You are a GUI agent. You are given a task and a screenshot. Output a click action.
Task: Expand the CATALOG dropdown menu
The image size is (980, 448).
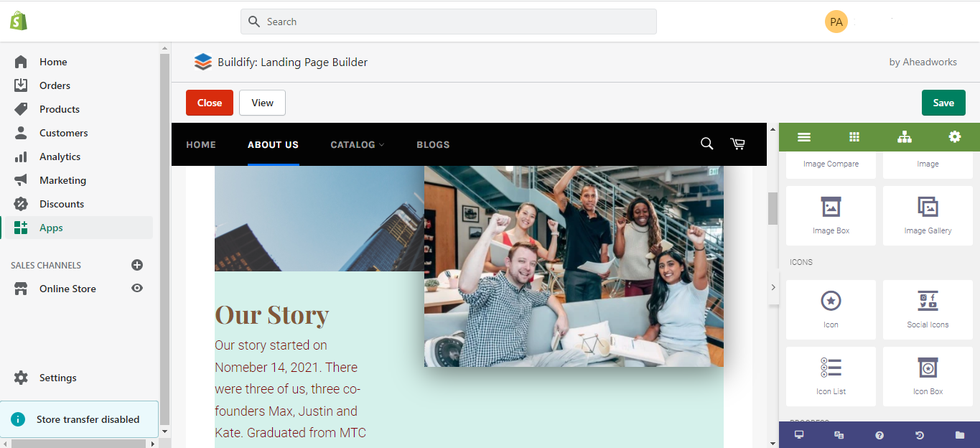tap(357, 144)
